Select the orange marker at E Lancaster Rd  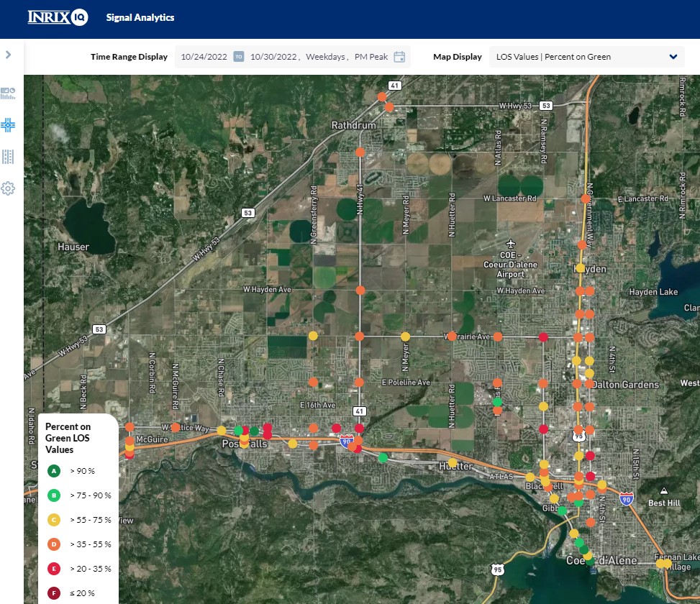pos(586,198)
